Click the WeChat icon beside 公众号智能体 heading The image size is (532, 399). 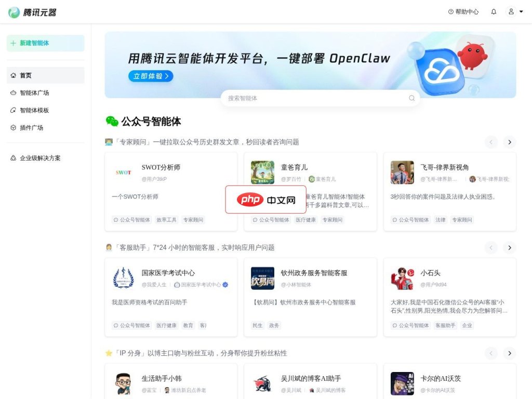(x=112, y=121)
